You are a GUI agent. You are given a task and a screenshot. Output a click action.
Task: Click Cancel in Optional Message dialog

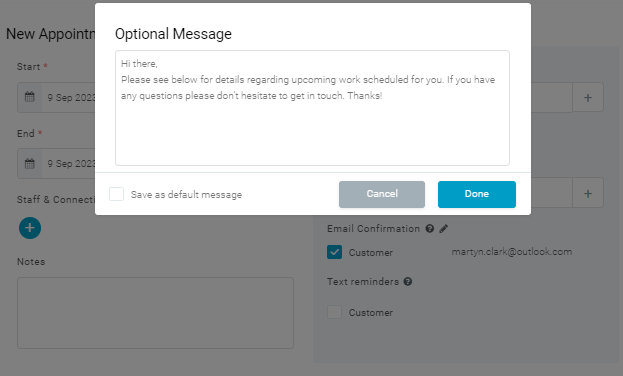tap(382, 194)
